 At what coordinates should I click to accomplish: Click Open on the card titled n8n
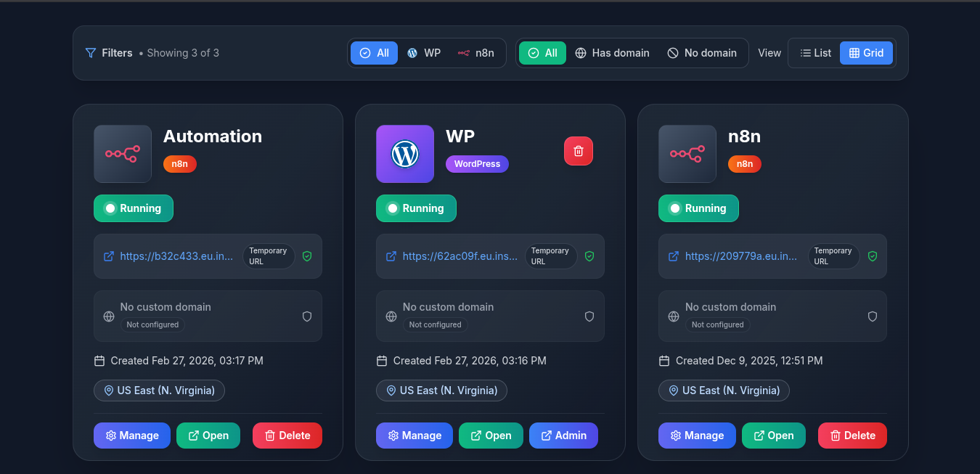(774, 436)
